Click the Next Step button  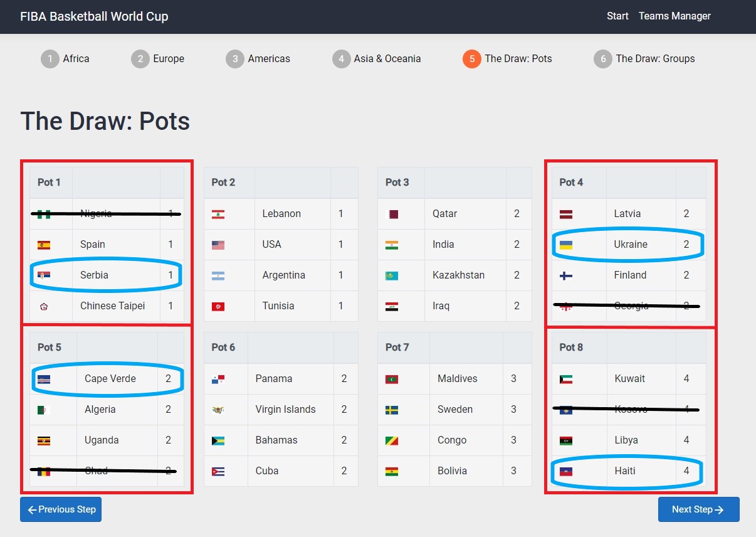pos(699,509)
